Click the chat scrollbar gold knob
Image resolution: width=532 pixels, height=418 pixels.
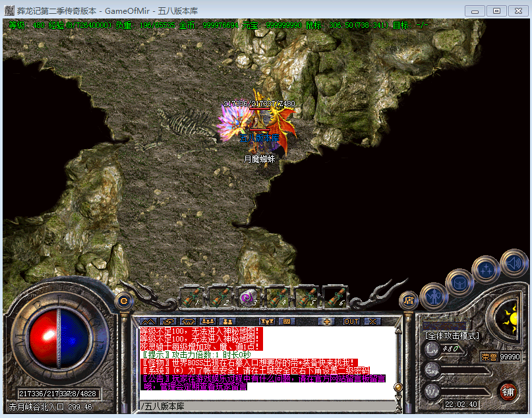pyautogui.click(x=399, y=387)
